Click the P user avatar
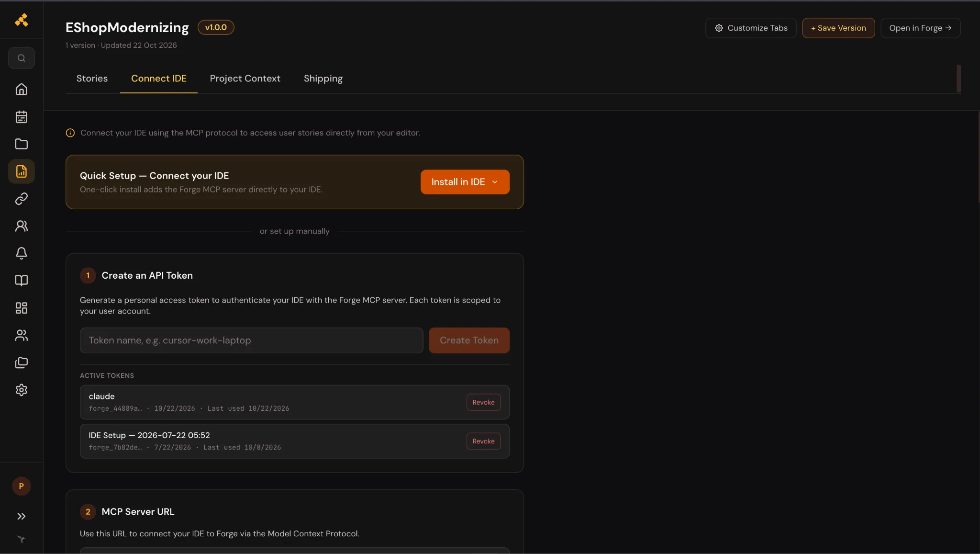Image resolution: width=980 pixels, height=554 pixels. pyautogui.click(x=22, y=486)
